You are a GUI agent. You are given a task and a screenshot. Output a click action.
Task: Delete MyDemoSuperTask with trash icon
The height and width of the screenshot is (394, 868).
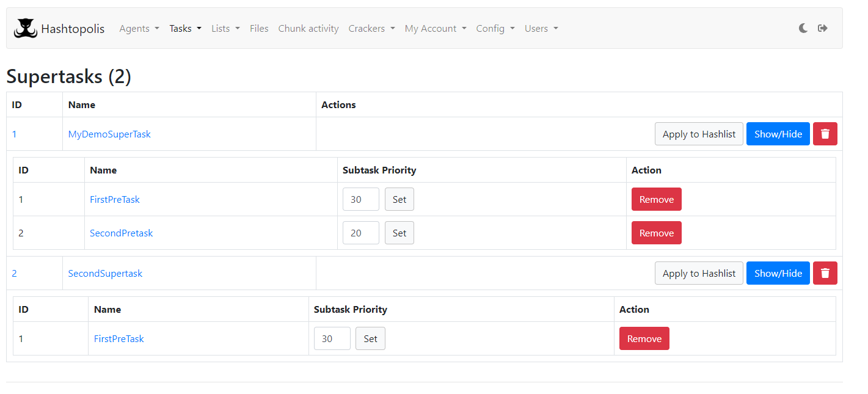pos(825,134)
